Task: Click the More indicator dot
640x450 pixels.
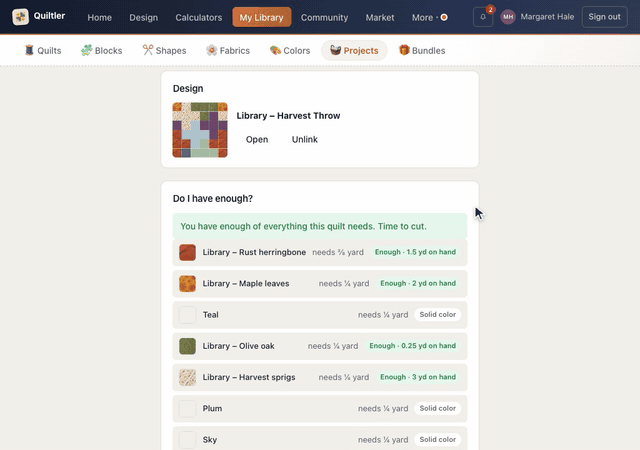Action: click(444, 17)
